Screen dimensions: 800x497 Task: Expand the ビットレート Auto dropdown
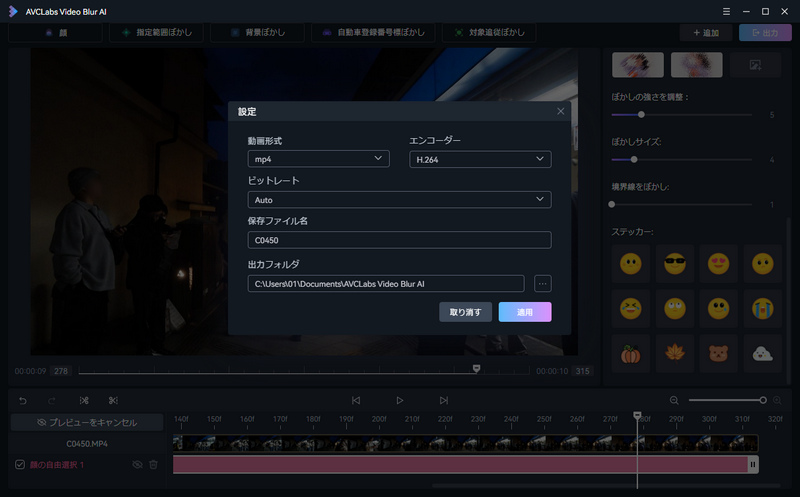(x=399, y=200)
